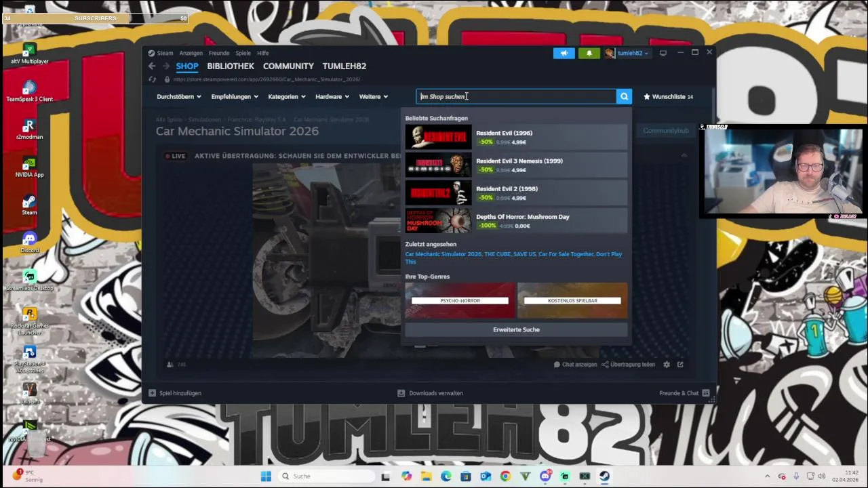
Task: Reload the store page
Action: [x=153, y=79]
